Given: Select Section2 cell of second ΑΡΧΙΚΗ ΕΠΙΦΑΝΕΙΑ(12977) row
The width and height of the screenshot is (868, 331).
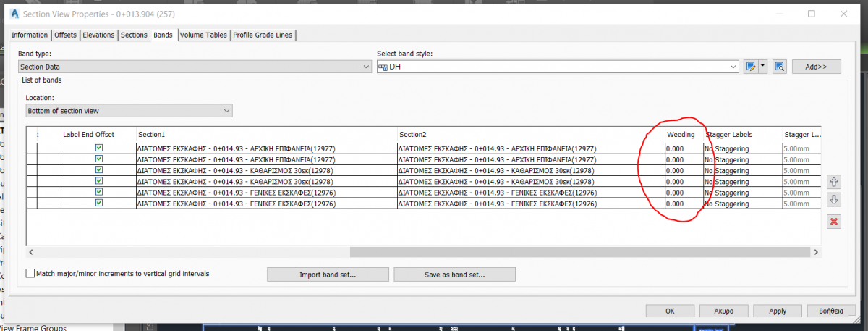Looking at the screenshot, I should tap(531, 159).
